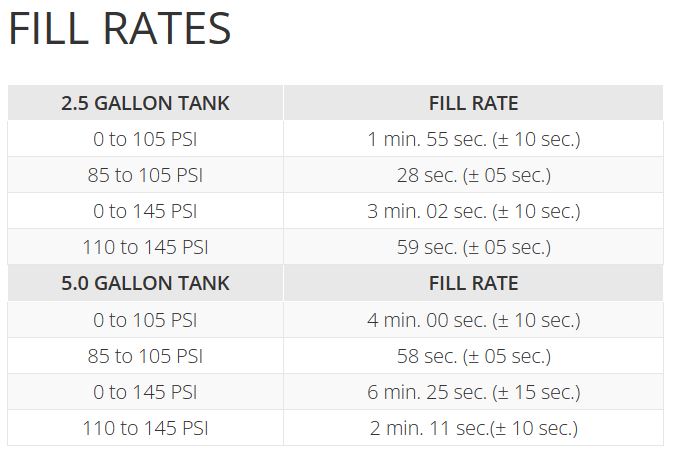The image size is (675, 461).
Task: Select "0 to 105 PSI" under 5.0 gallon tank
Action: 145,320
